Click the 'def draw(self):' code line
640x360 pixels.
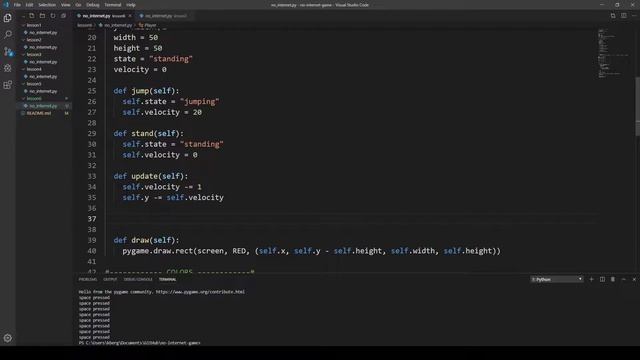click(x=146, y=240)
